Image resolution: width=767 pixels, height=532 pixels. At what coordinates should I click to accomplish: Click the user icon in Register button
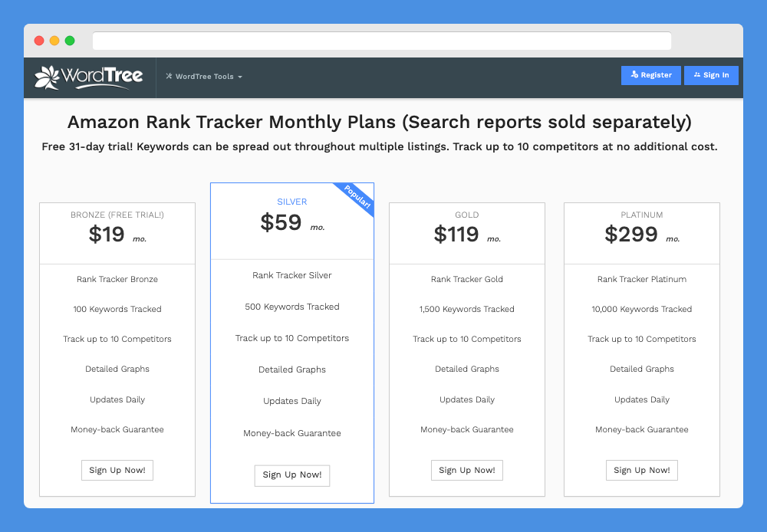[634, 74]
